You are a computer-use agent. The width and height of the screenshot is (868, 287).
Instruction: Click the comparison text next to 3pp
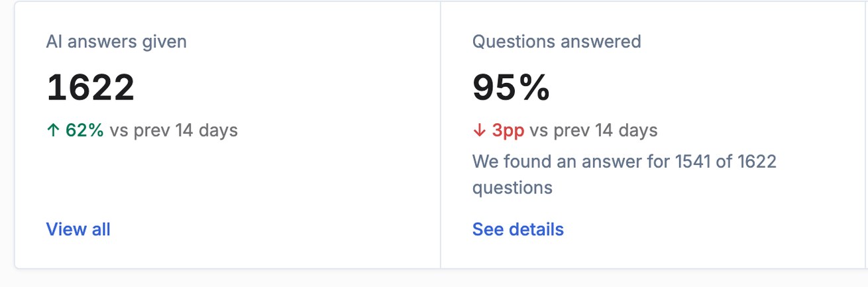point(594,130)
